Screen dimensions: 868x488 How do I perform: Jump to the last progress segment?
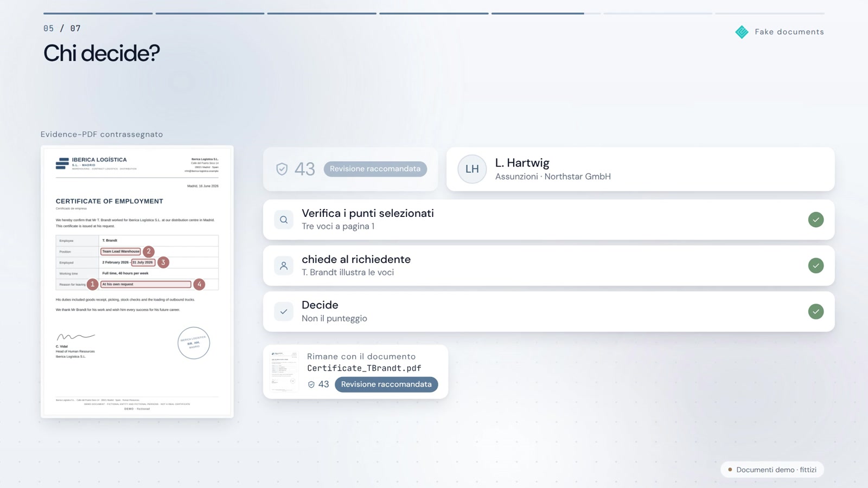[x=770, y=14]
